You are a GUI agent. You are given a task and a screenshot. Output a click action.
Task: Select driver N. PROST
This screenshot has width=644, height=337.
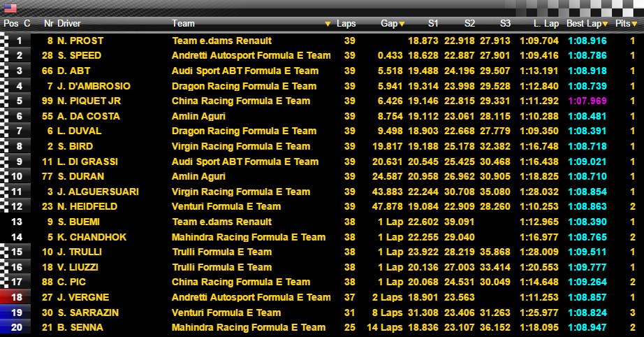(80, 41)
